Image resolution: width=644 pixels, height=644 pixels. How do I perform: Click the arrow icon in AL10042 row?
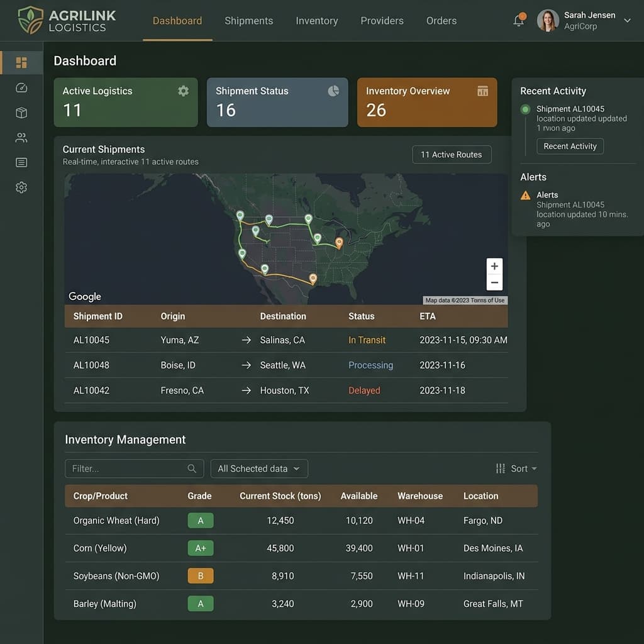246,390
